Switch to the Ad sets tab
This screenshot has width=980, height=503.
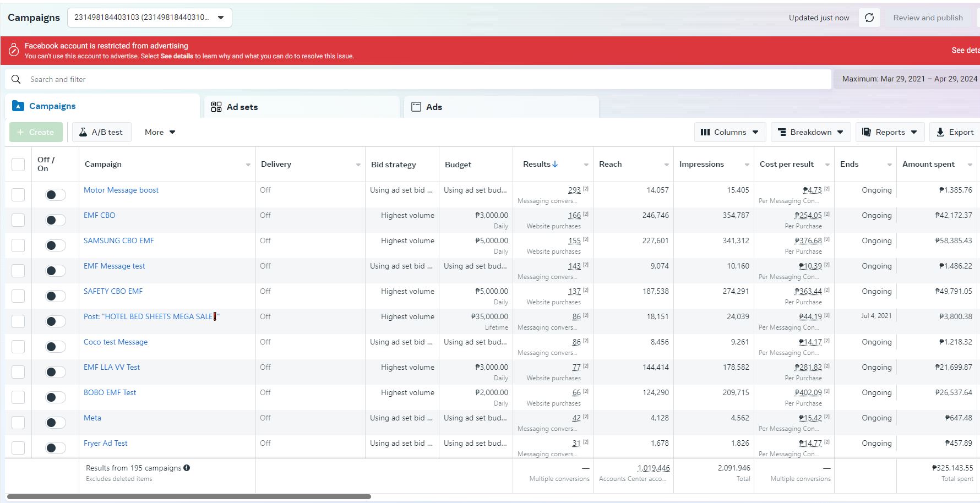point(302,107)
